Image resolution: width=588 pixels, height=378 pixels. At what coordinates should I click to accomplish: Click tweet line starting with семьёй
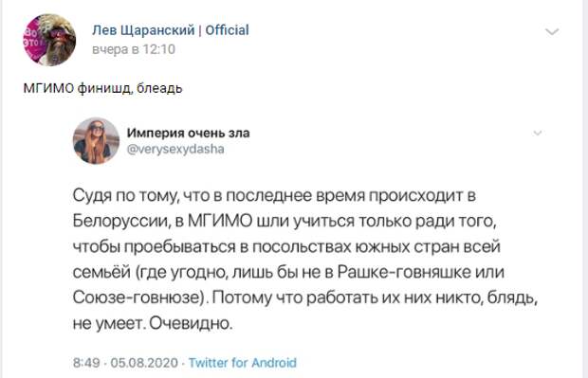coord(288,272)
